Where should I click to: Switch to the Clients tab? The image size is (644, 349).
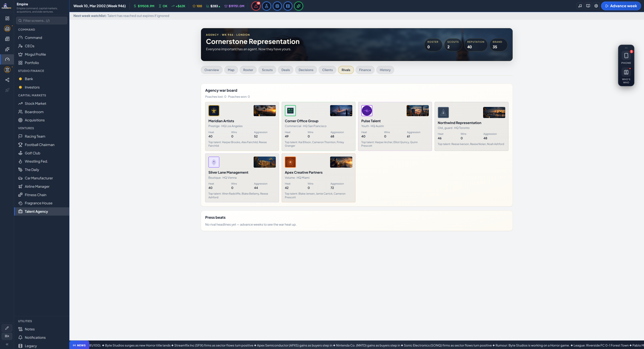click(x=327, y=70)
